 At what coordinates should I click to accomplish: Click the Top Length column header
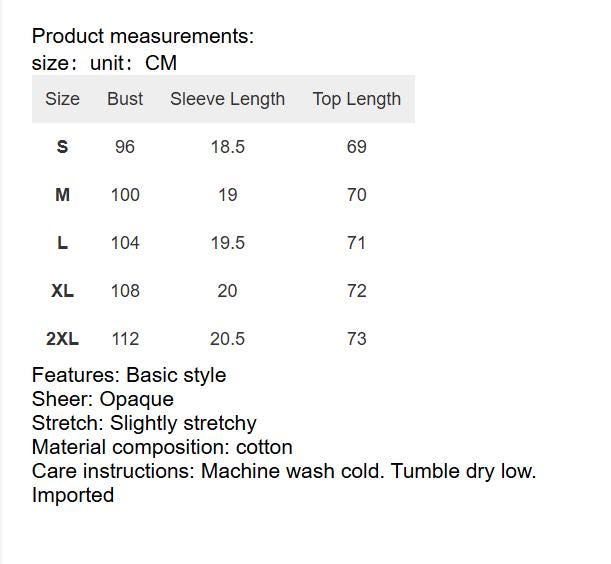pos(357,99)
